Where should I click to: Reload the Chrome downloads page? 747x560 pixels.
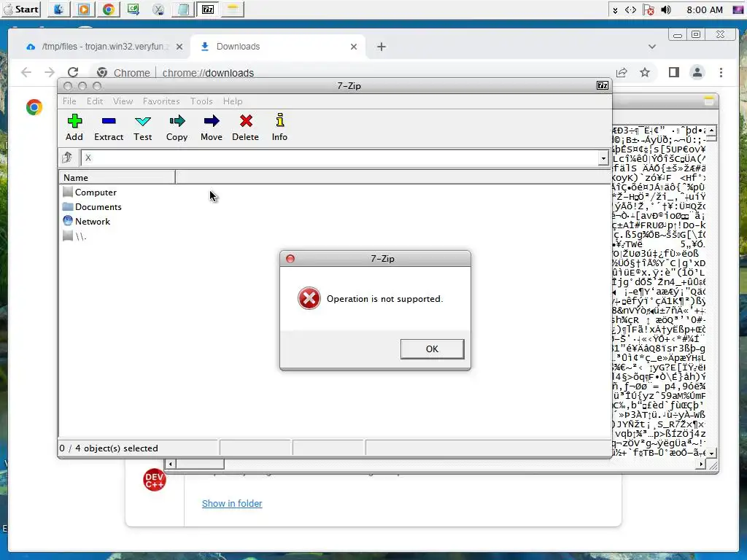73,72
